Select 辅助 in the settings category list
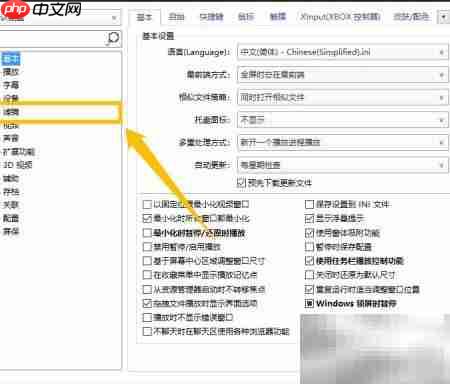The height and width of the screenshot is (384, 450). (11, 178)
